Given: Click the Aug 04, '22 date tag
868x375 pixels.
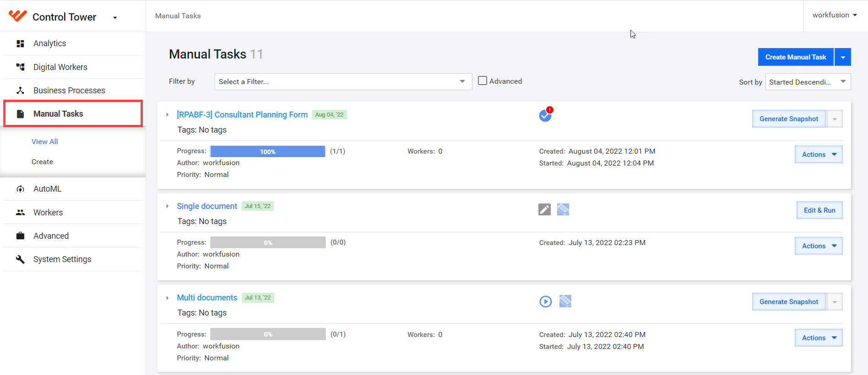Looking at the screenshot, I should pyautogui.click(x=330, y=115).
